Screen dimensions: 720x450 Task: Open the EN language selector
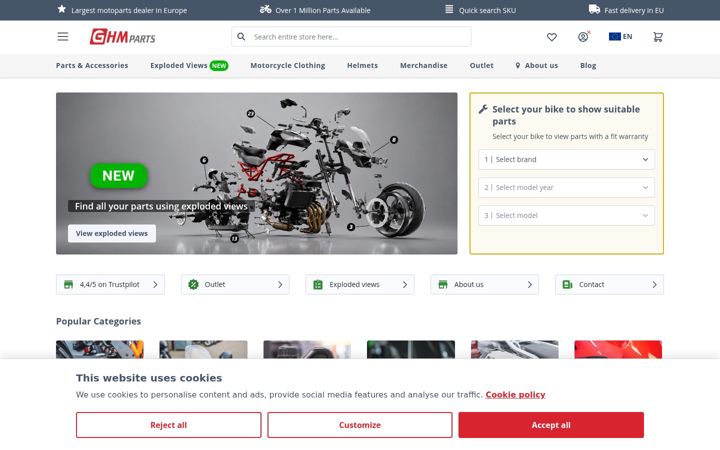coord(620,36)
